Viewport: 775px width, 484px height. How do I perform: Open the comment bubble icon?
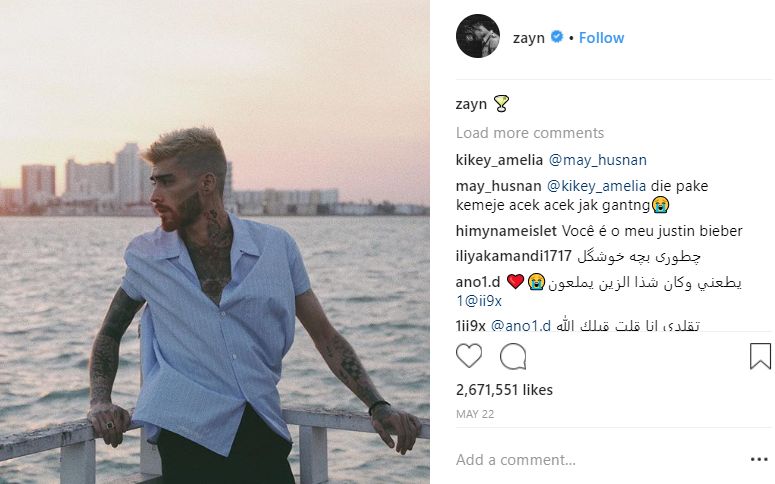(x=513, y=356)
